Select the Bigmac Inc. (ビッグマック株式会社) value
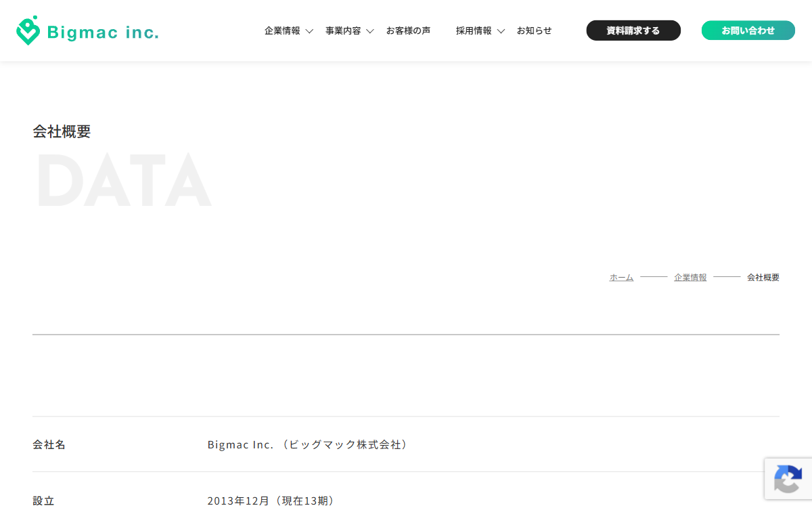The height and width of the screenshot is (508, 812). click(x=308, y=444)
